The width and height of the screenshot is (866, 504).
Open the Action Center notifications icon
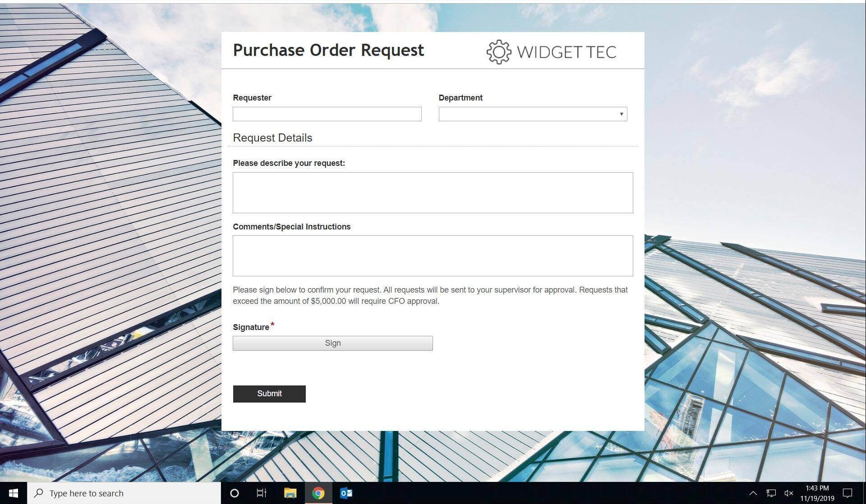pyautogui.click(x=848, y=493)
